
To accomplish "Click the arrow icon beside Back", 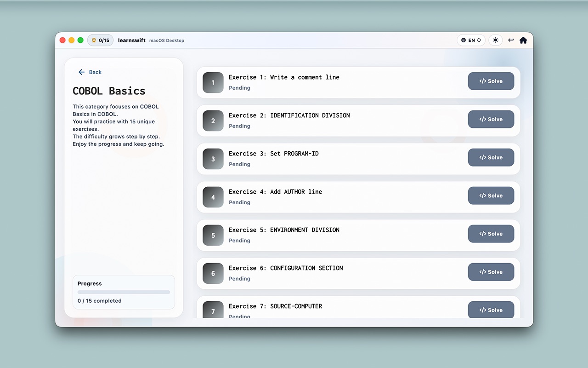I will pyautogui.click(x=81, y=72).
